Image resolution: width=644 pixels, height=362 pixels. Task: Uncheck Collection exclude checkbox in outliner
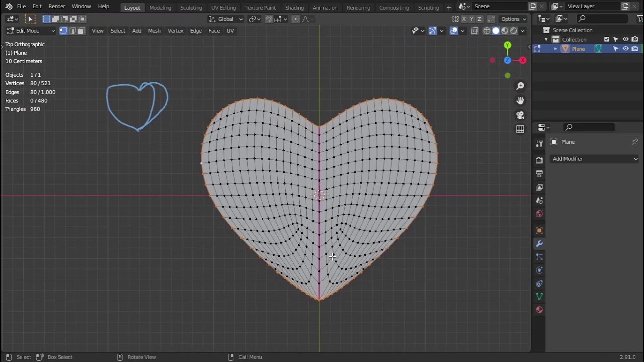[x=607, y=39]
